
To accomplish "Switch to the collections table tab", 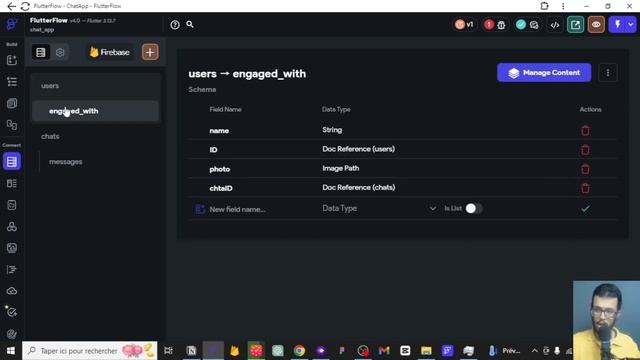I will click(x=41, y=52).
